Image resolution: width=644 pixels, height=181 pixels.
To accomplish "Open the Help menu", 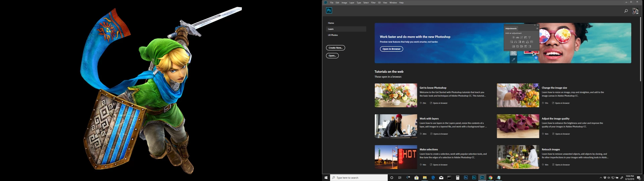I will tap(401, 3).
